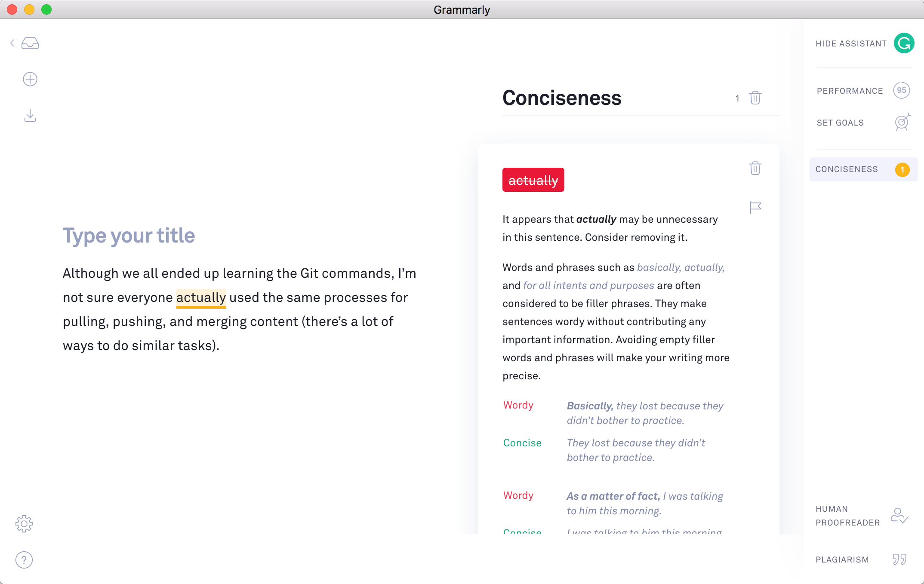Open new document with plus icon
Screen dimensions: 924x584
click(x=30, y=79)
